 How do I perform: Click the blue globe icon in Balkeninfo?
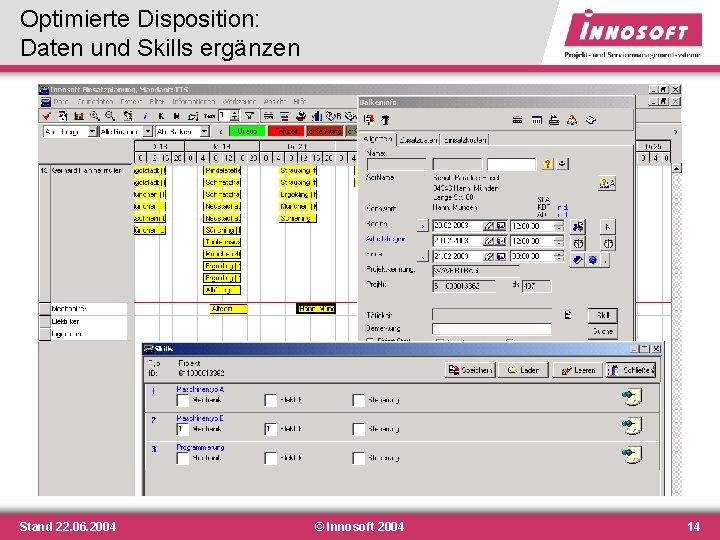[593, 260]
